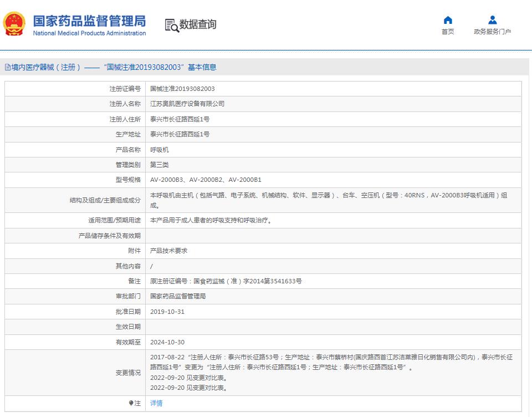Click the 注 note bulb icon

(x=131, y=403)
